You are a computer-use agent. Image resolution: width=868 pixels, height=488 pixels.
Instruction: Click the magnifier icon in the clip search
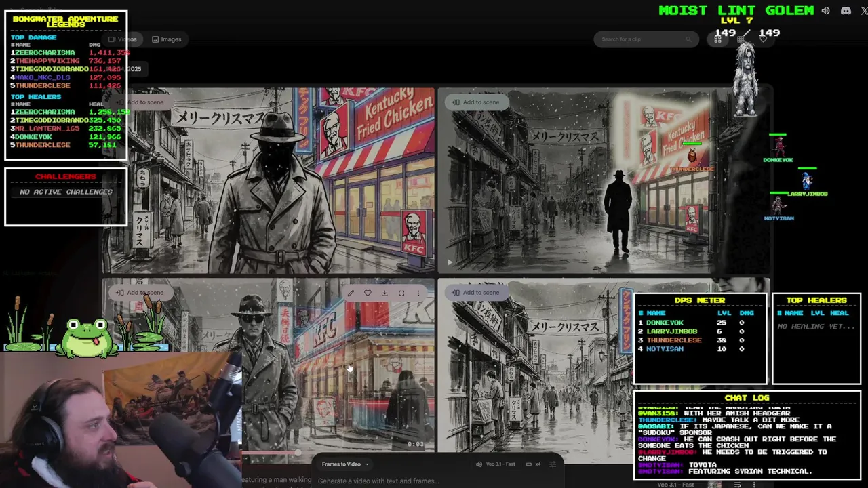(x=688, y=39)
